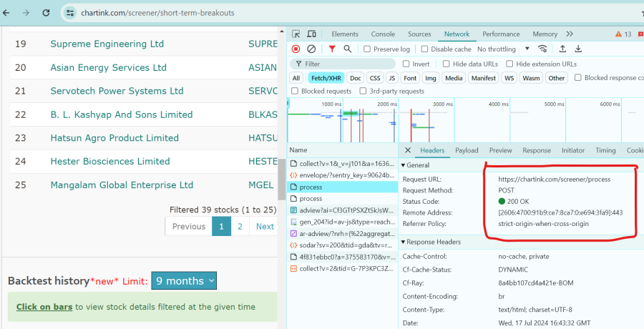Screen dimensions: 644x329
Task: Filter requests by Doc
Action: point(356,78)
